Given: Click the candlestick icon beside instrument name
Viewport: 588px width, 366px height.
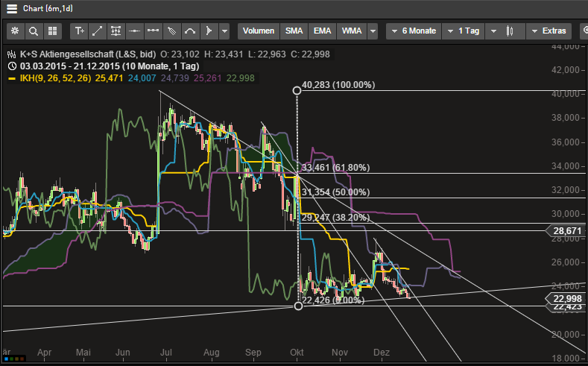Looking at the screenshot, I should click(x=12, y=54).
